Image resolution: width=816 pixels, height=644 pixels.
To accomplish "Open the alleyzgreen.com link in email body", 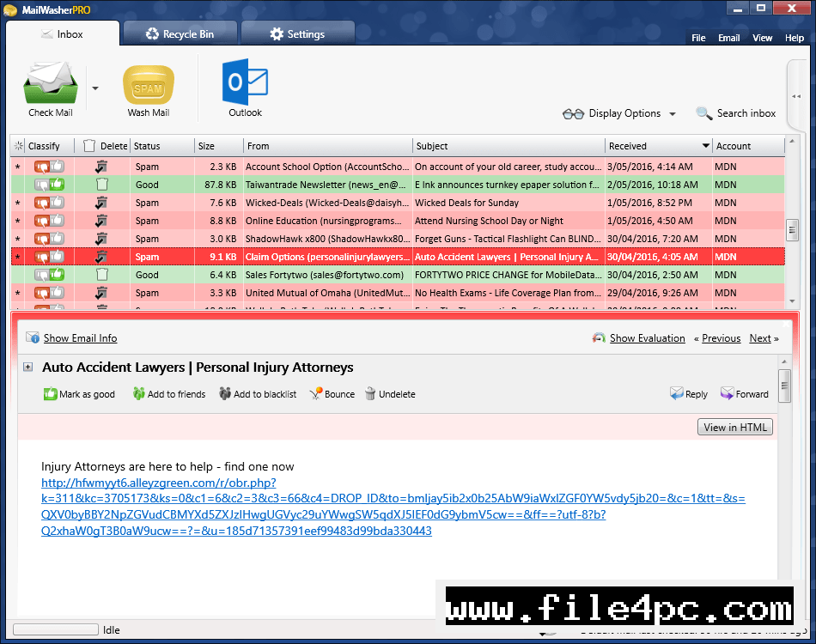I will tap(393, 507).
